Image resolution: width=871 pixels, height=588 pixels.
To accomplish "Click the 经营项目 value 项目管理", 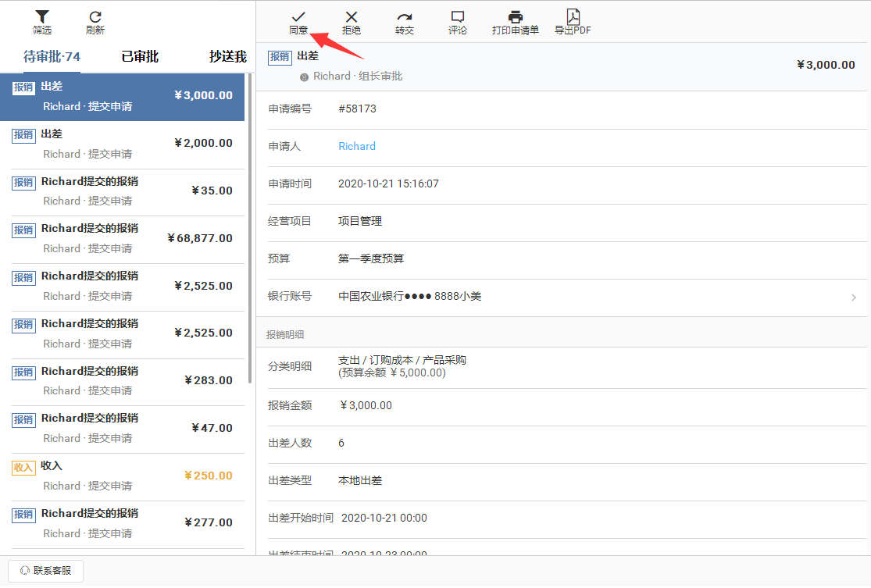I will coord(360,221).
